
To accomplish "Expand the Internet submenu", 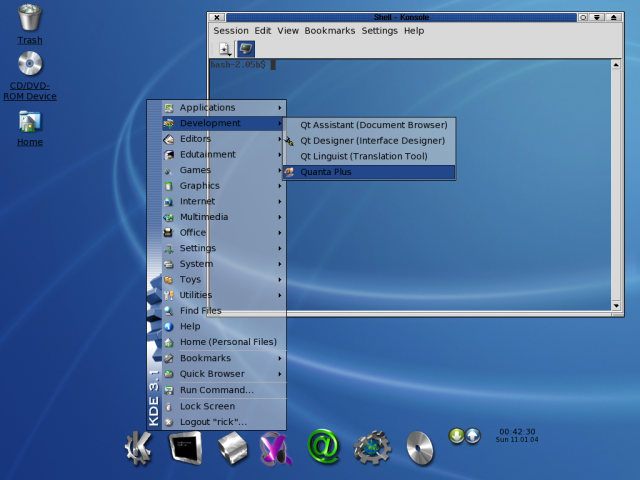I will pyautogui.click(x=224, y=201).
